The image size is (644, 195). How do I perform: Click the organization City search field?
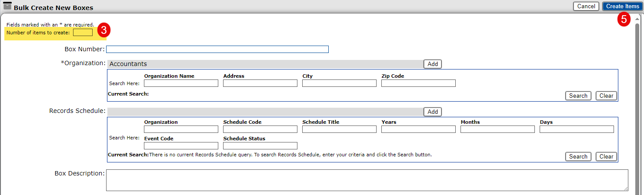coord(339,83)
